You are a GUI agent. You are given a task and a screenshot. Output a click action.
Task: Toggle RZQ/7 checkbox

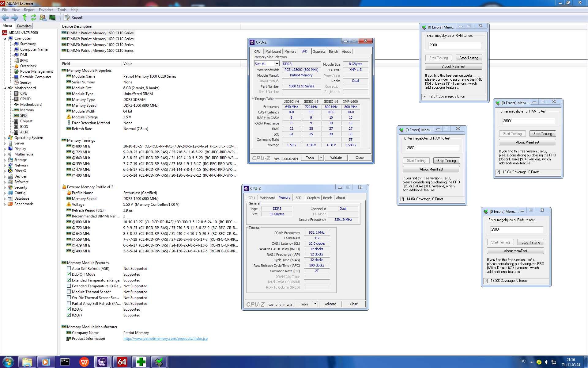69,315
